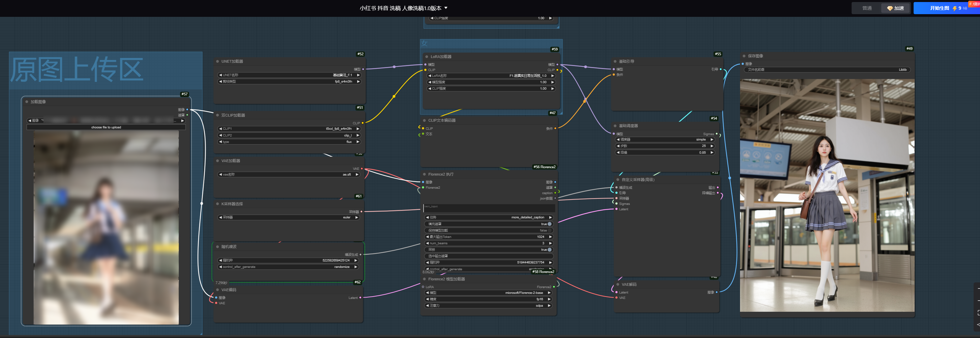The width and height of the screenshot is (980, 338).
Task: Open control_after_generate randomize in 随机噪波
Action: (288, 267)
